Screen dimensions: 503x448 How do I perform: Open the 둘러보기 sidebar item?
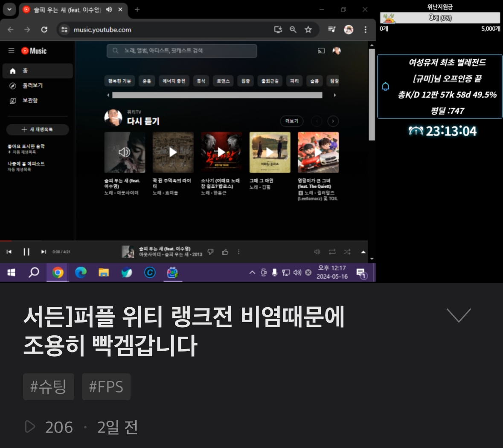[x=32, y=85]
